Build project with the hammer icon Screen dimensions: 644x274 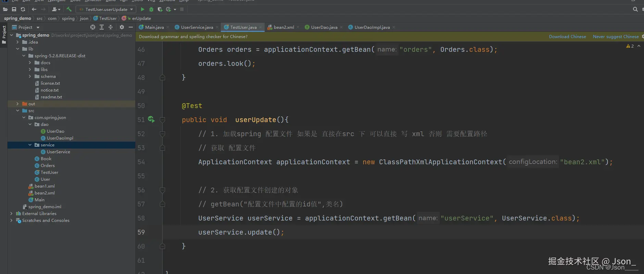click(69, 9)
